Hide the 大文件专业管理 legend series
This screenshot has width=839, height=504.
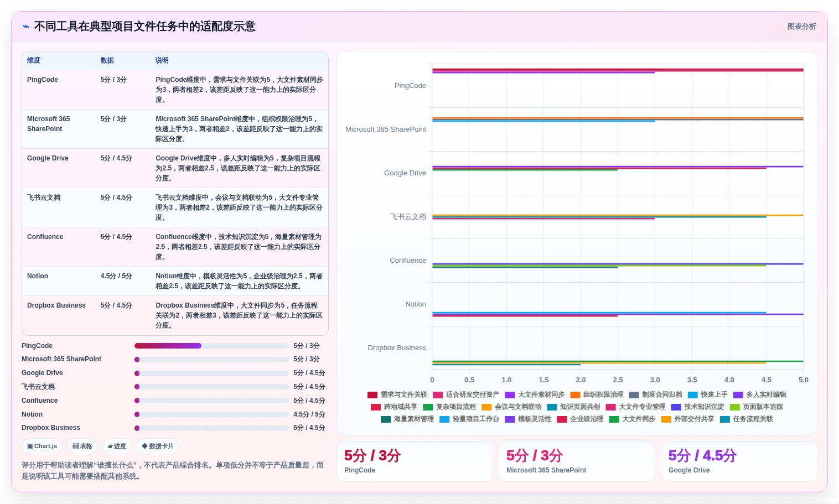(x=635, y=407)
